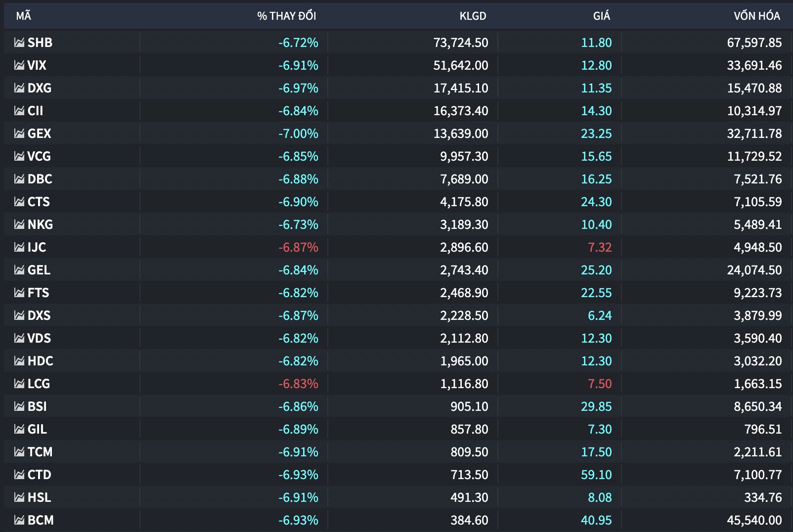Click the chart icon beside CTD
This screenshot has width=793, height=532.
(19, 475)
